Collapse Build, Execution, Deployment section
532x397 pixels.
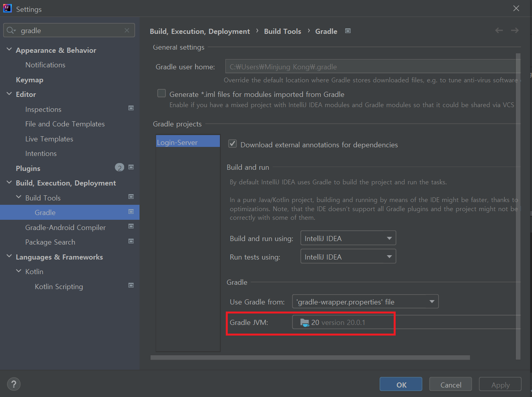pyautogui.click(x=9, y=182)
